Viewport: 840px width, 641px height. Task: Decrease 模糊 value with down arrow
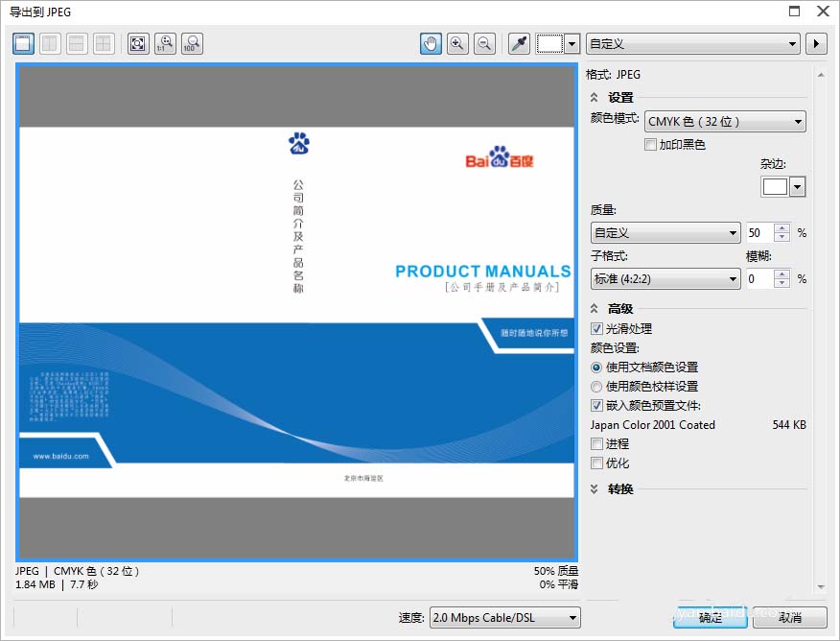(x=782, y=283)
